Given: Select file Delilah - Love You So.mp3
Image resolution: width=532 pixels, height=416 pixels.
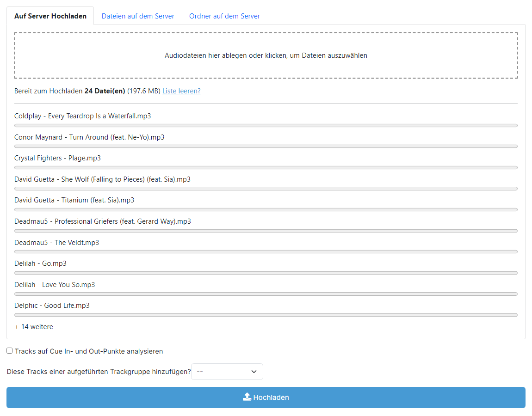Looking at the screenshot, I should pyautogui.click(x=55, y=284).
